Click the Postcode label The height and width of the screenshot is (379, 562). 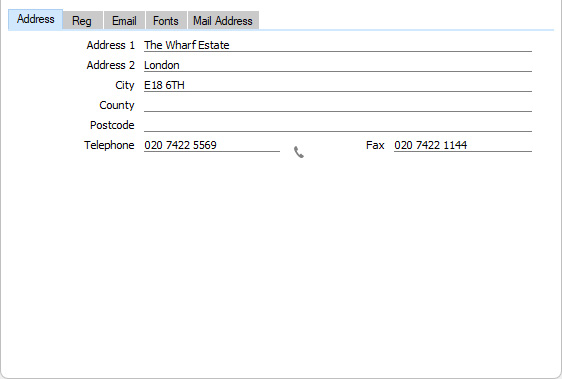pyautogui.click(x=112, y=125)
